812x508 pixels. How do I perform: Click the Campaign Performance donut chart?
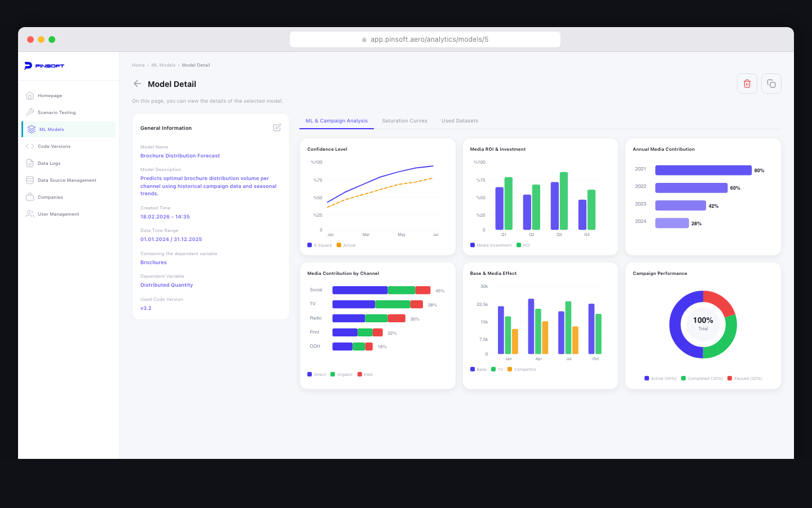[703, 325]
